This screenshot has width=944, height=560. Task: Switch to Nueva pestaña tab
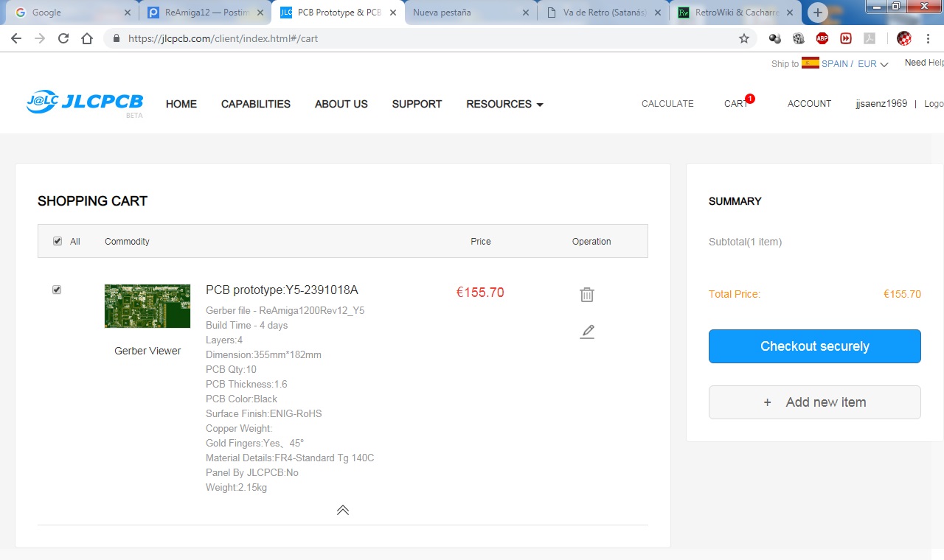[470, 13]
